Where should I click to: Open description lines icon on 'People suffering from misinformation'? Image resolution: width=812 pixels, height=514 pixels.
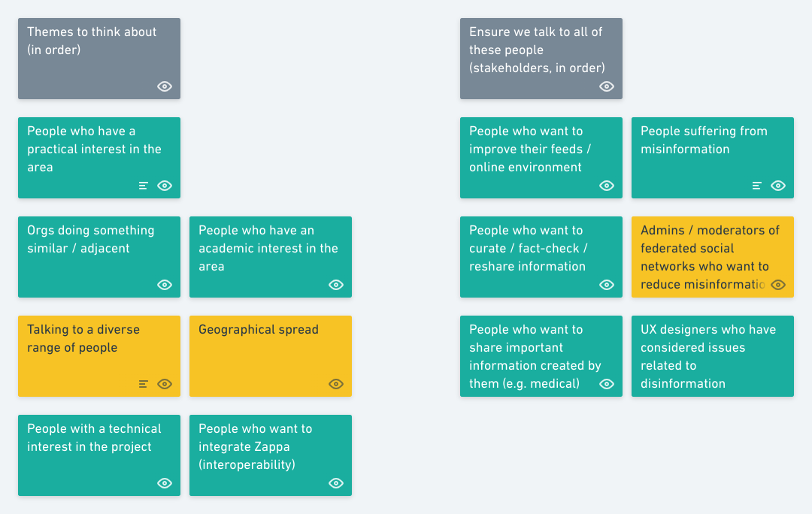(756, 186)
